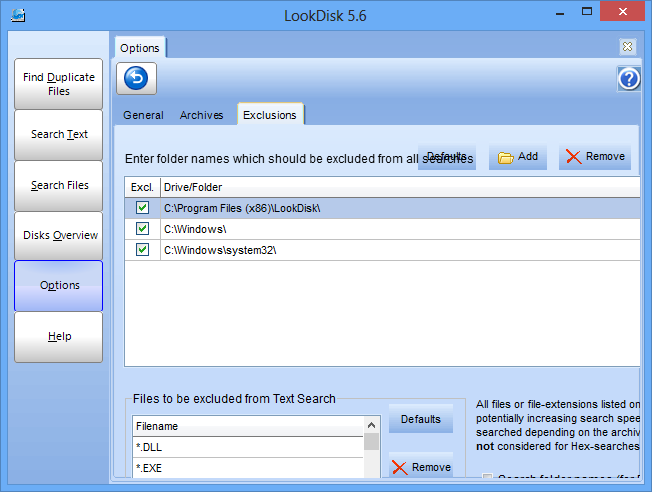Select the Exclusions tab
Viewport: 652px width, 492px height.
coord(270,114)
